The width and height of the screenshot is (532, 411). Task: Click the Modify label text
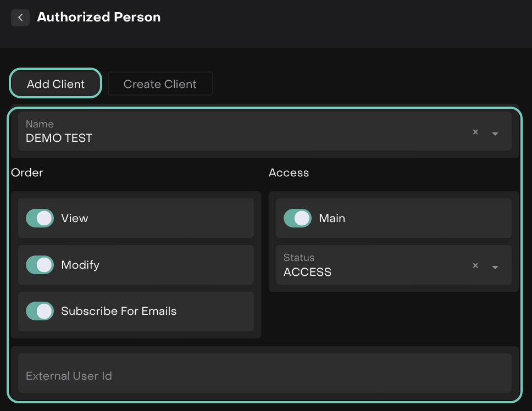pos(80,265)
